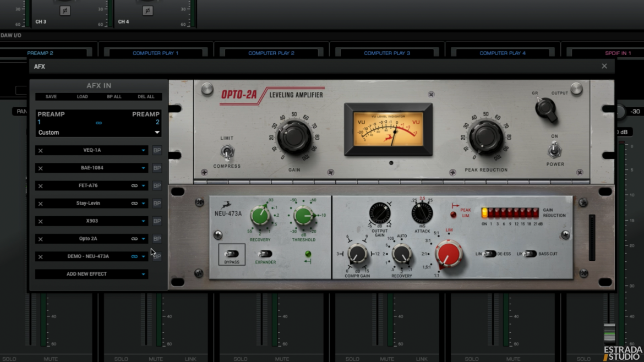Image resolution: width=644 pixels, height=362 pixels.
Task: Toggle the link icon on Stay-Levin row
Action: click(x=134, y=204)
